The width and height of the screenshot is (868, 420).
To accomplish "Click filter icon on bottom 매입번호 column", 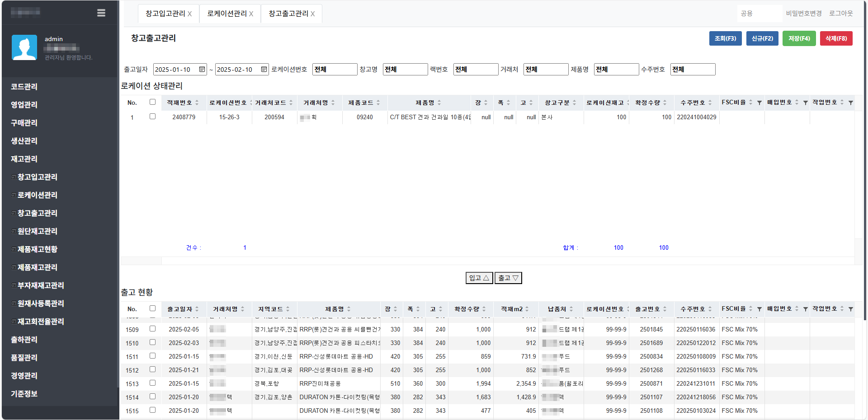I will tap(806, 309).
